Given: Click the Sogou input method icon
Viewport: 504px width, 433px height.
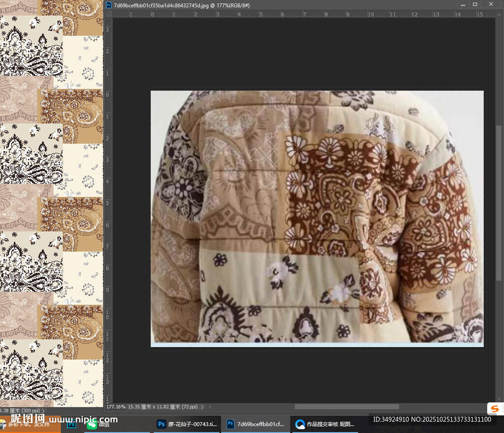Looking at the screenshot, I should 495,408.
